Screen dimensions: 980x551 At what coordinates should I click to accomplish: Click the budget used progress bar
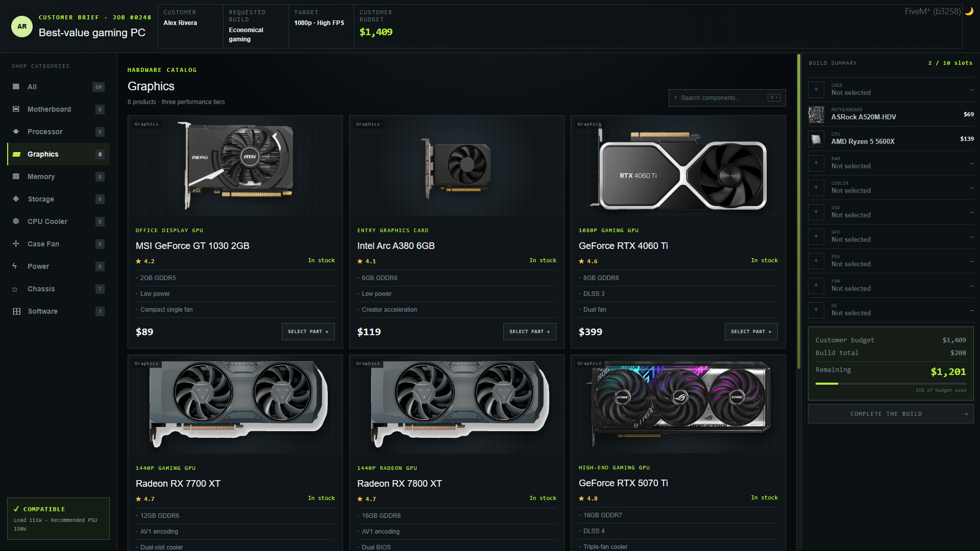point(891,384)
